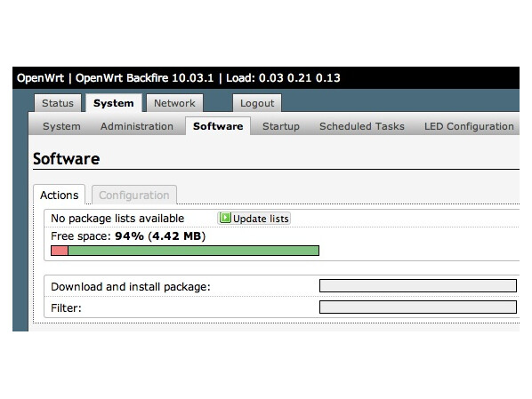Image resolution: width=532 pixels, height=399 pixels.
Task: Click the OpenWrt Backfire header title
Action: 144,78
